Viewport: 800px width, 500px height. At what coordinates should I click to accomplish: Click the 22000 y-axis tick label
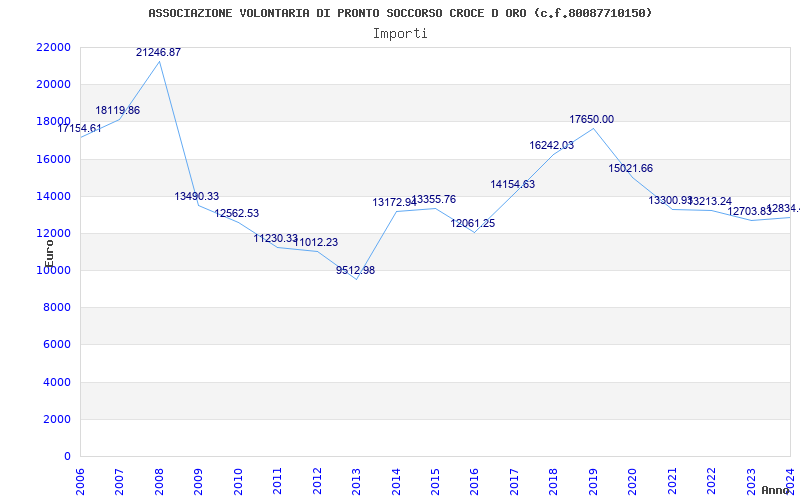point(53,47)
